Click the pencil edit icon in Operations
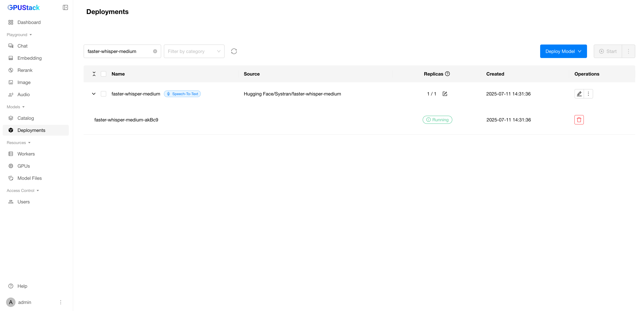 click(579, 94)
